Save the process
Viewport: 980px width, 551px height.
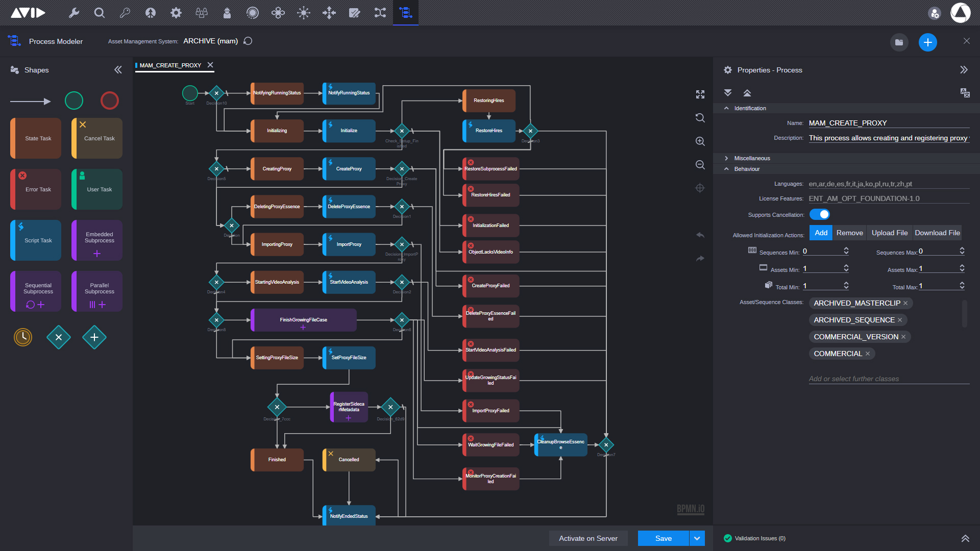pyautogui.click(x=663, y=538)
